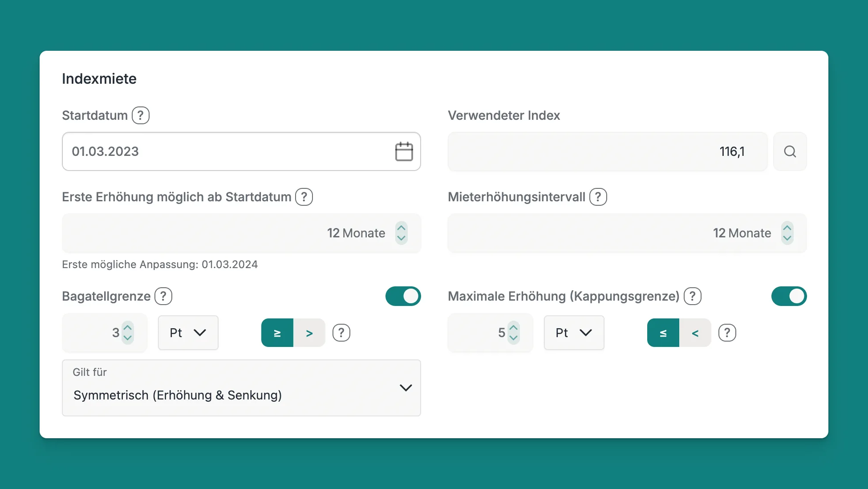868x489 pixels.
Task: Click the Kappungsgrenze value 5 field
Action: coord(491,333)
